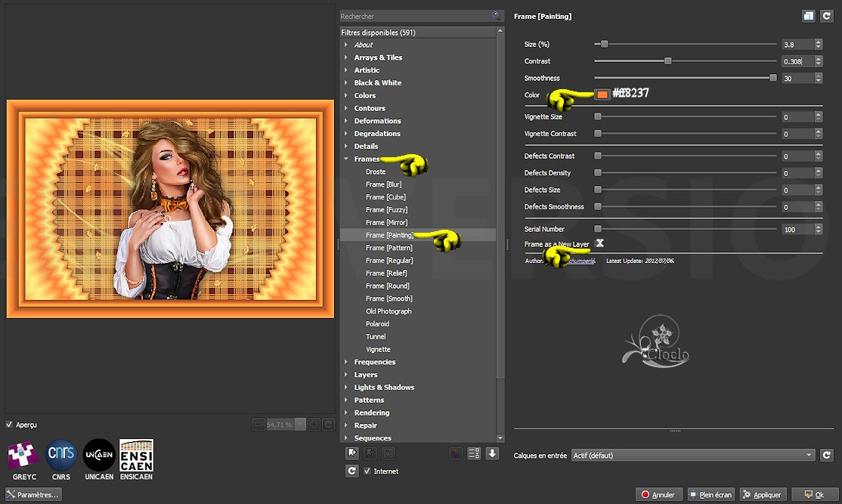Click the search magnifier icon in Rechercher

click(x=496, y=16)
